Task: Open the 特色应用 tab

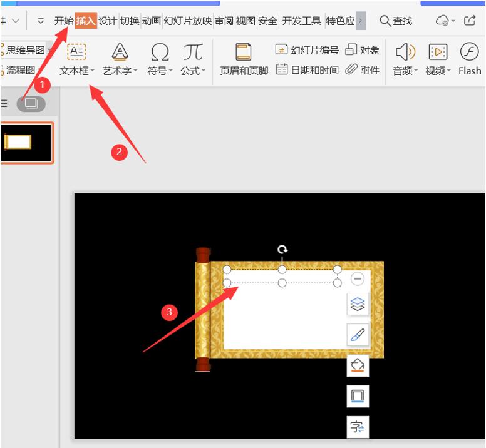Action: point(340,21)
